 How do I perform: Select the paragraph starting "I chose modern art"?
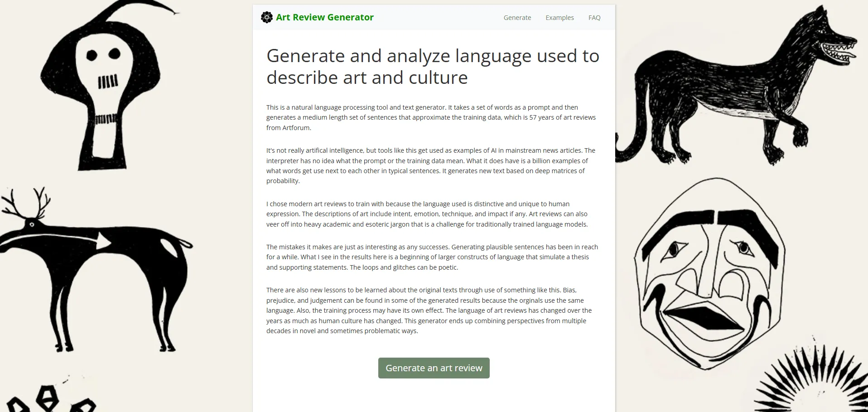427,214
